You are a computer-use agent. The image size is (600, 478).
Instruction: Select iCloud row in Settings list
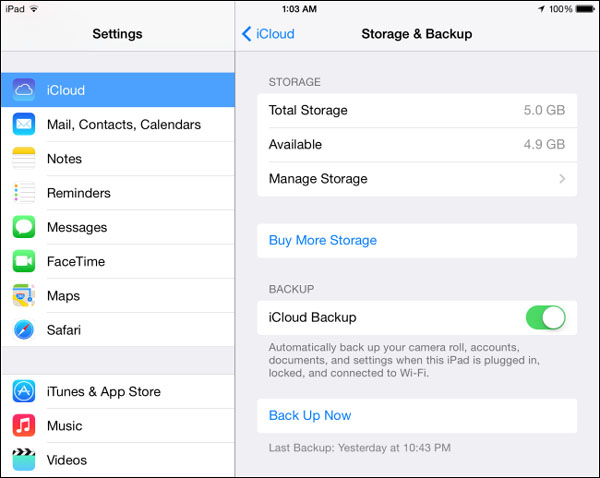click(x=118, y=90)
